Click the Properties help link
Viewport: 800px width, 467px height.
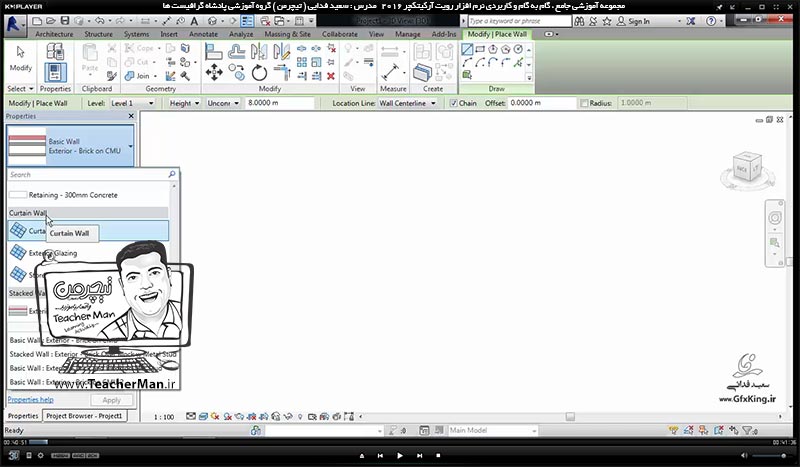point(31,400)
